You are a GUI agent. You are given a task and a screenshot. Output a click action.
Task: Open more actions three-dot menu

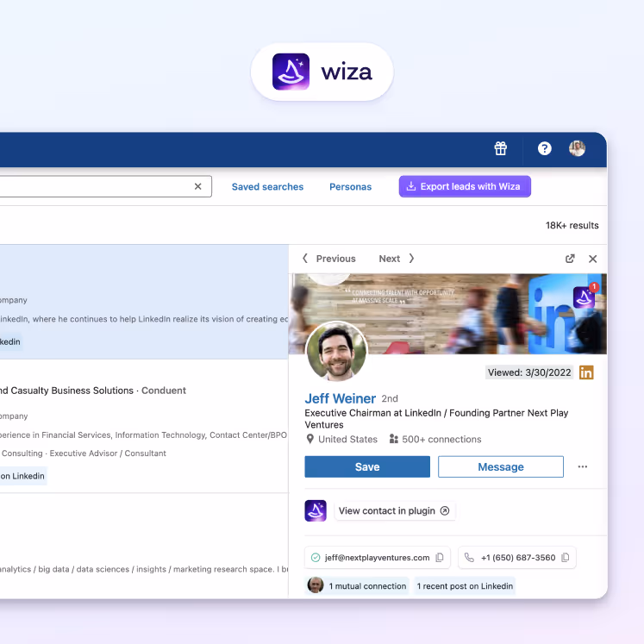click(x=583, y=466)
